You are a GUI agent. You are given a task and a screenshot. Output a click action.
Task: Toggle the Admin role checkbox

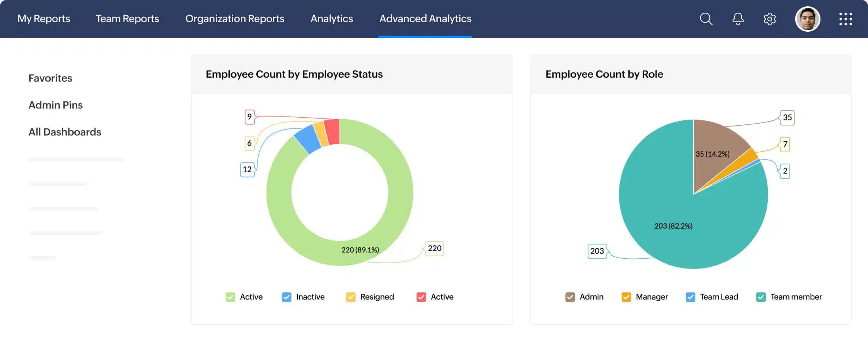coord(570,297)
